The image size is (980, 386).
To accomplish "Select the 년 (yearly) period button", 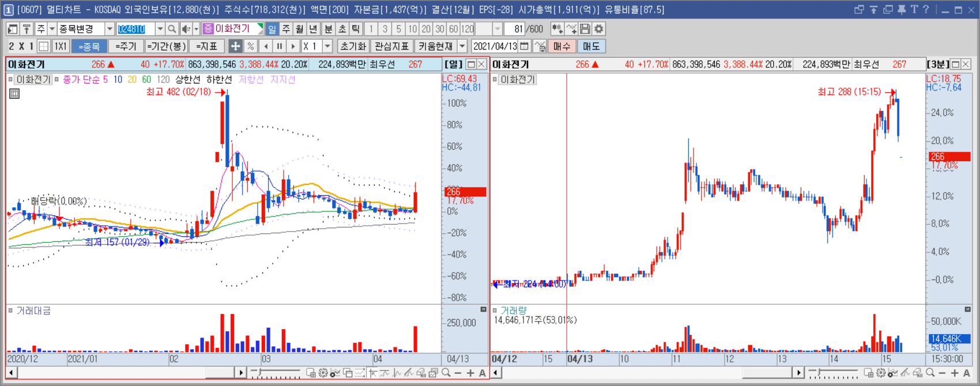I will [313, 29].
